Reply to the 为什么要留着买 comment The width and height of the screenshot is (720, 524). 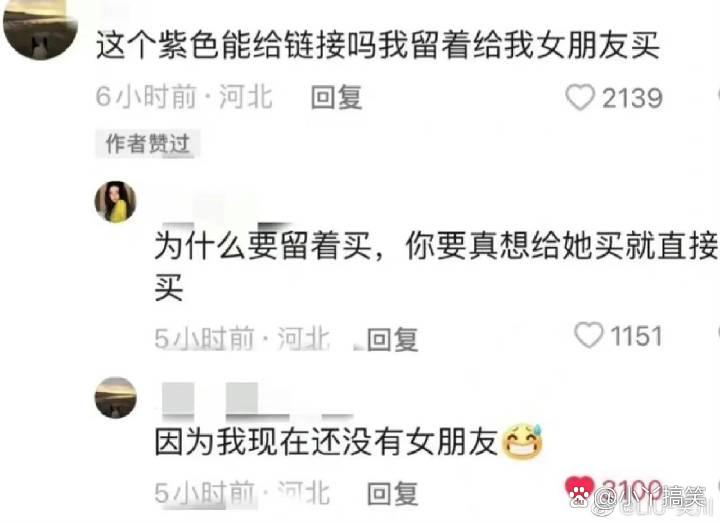point(393,339)
